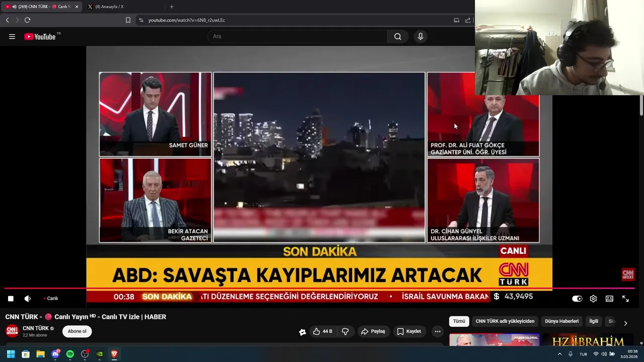The height and width of the screenshot is (362, 644).
Task: Expand the system tray hidden icons chevron
Action: pos(559,354)
